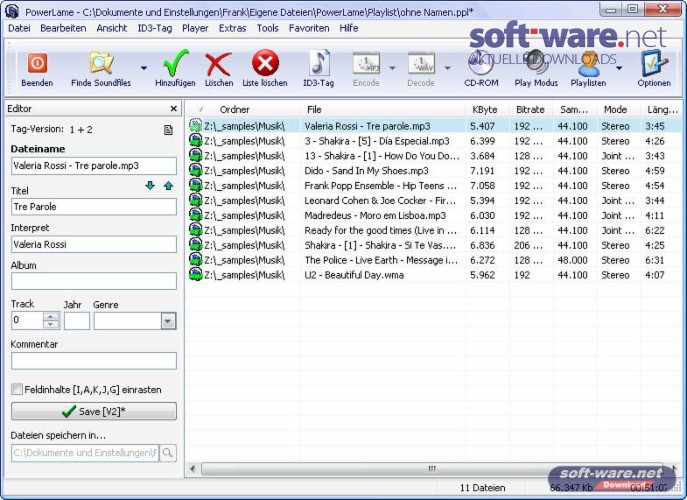
Task: Click the Dateiname input field
Action: [x=94, y=166]
